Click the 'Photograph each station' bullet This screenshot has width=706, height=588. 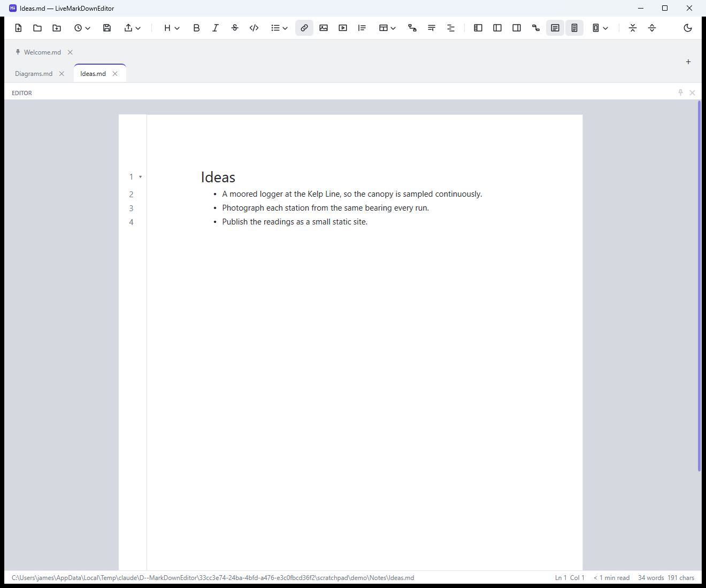[325, 208]
